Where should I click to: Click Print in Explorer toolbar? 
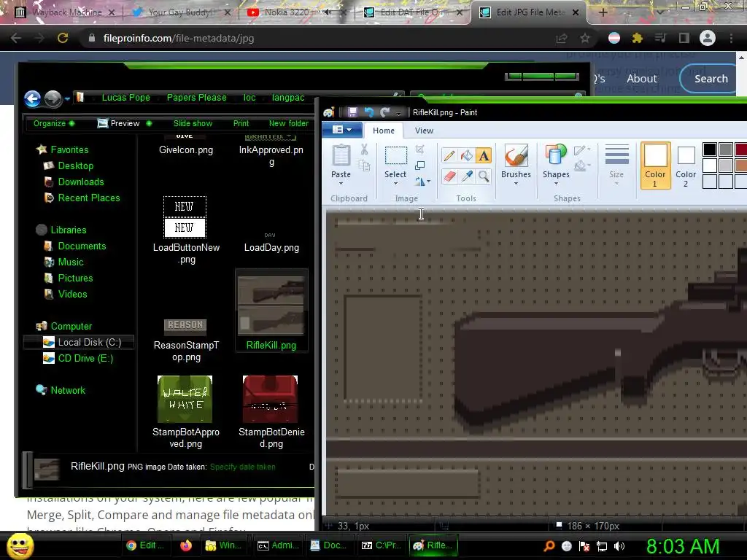[241, 123]
